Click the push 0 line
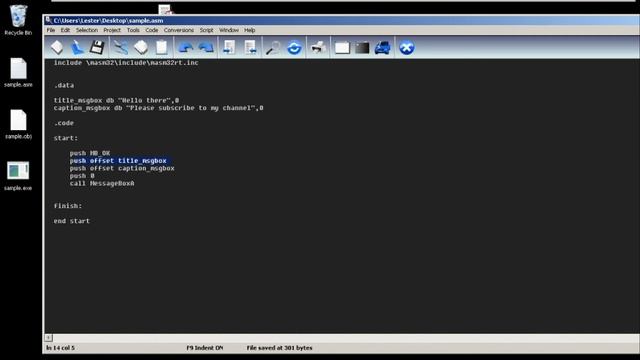The height and width of the screenshot is (360, 640). [x=82, y=176]
